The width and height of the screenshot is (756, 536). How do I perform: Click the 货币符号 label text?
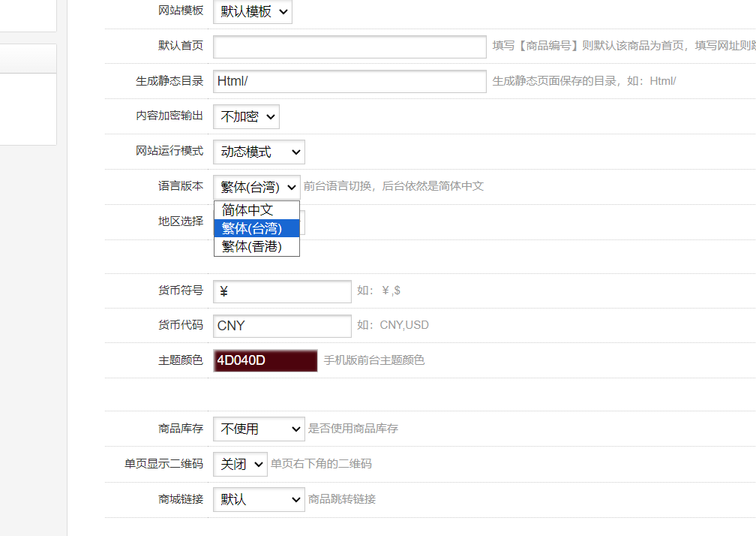181,290
